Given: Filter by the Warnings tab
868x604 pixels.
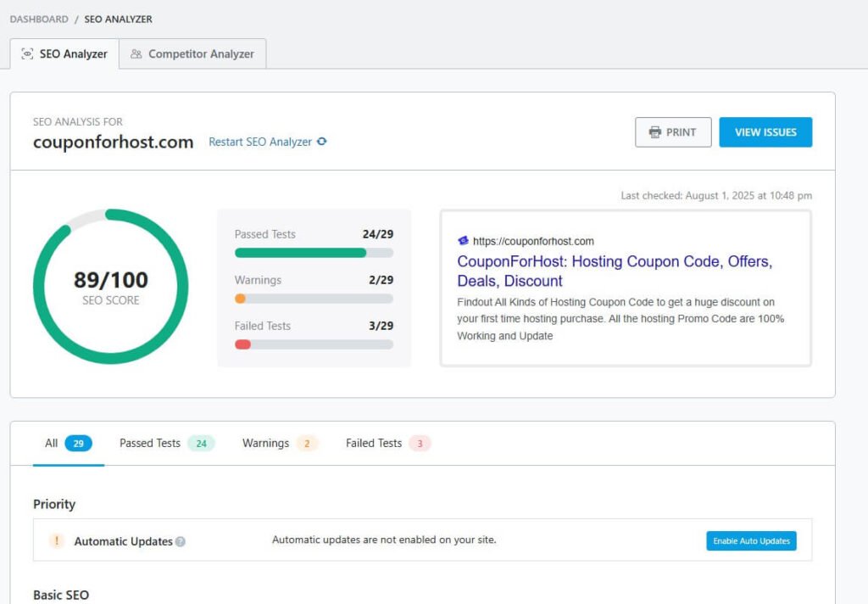Looking at the screenshot, I should click(280, 444).
